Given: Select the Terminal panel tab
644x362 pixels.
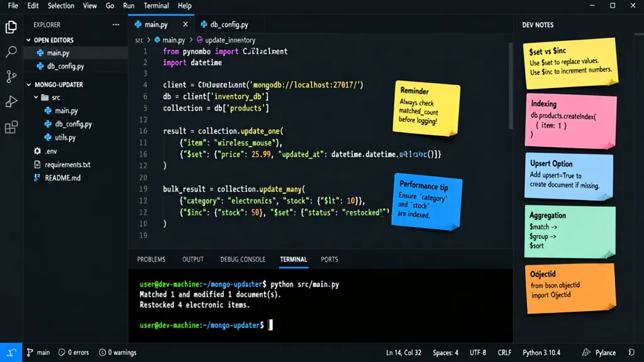Looking at the screenshot, I should click(x=293, y=260).
